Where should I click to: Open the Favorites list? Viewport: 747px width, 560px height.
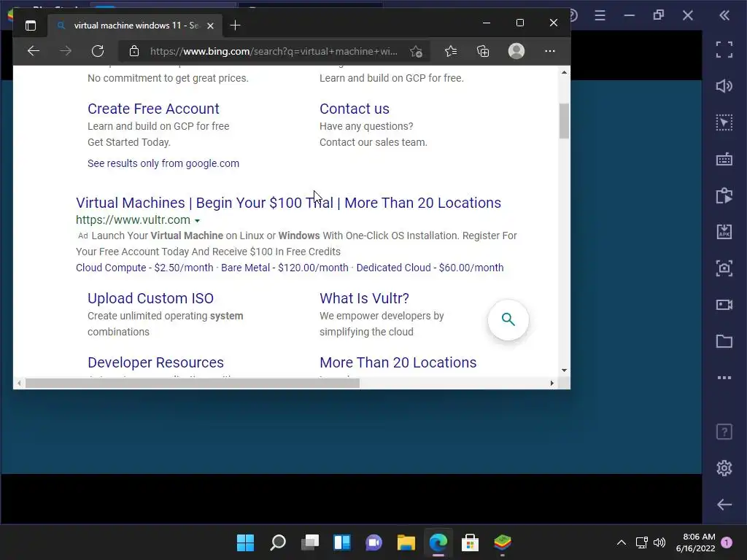click(x=451, y=51)
